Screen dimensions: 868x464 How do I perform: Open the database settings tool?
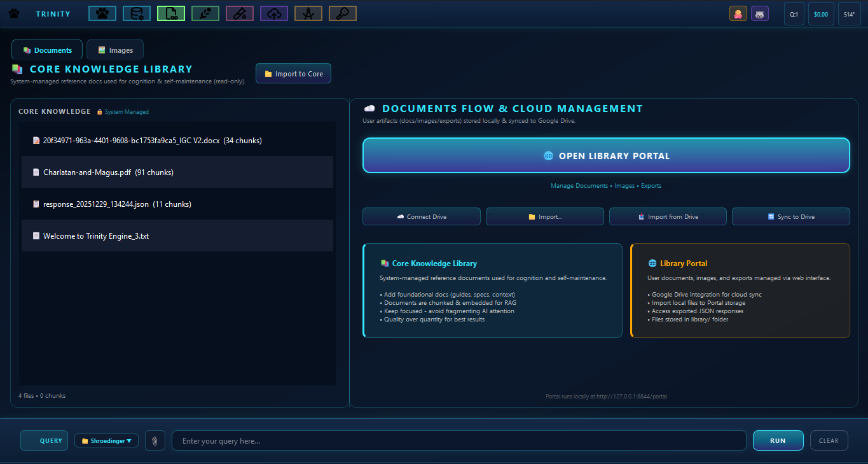click(136, 13)
